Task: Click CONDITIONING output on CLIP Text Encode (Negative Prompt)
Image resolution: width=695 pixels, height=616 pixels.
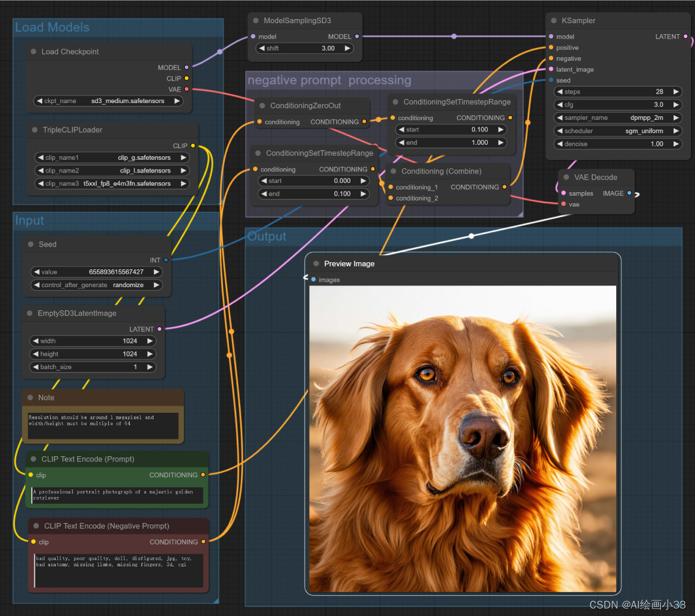Action: [x=203, y=542]
